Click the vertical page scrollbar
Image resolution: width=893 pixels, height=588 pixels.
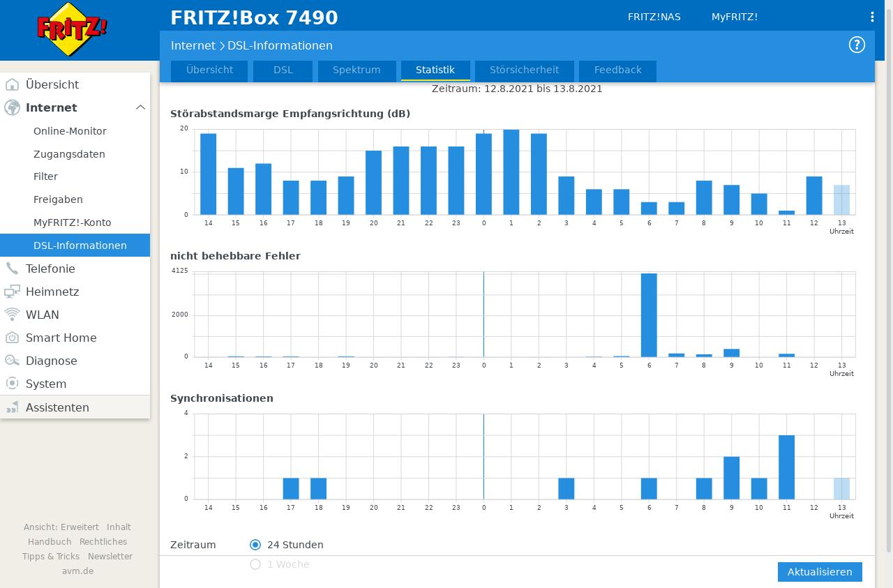click(x=888, y=279)
